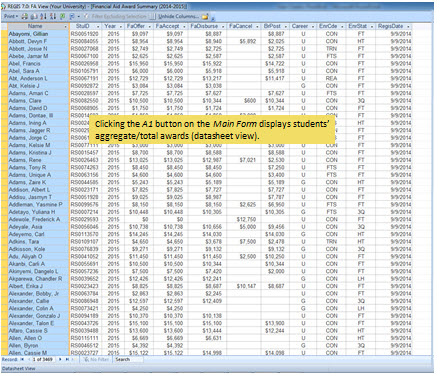This screenshot has height=374, width=437.
Task: Click the record number box '1 of 3469'
Action: click(43, 359)
